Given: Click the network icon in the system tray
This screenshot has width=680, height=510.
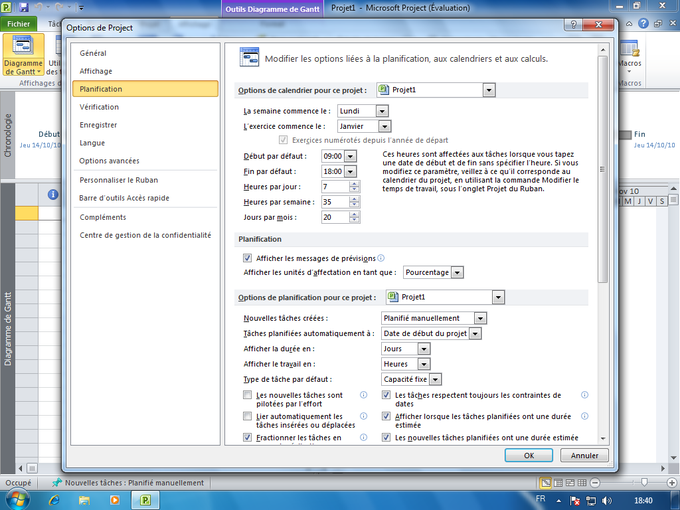Looking at the screenshot, I should click(x=591, y=501).
